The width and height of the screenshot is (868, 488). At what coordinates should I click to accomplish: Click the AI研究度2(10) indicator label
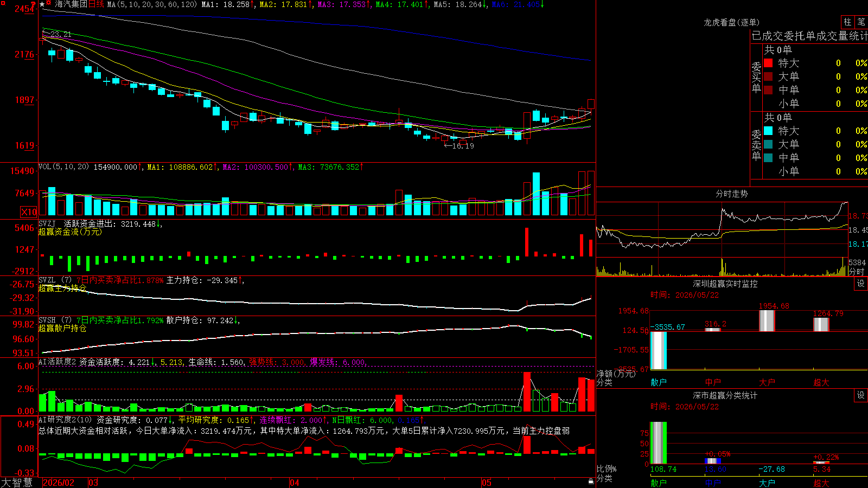point(65,420)
